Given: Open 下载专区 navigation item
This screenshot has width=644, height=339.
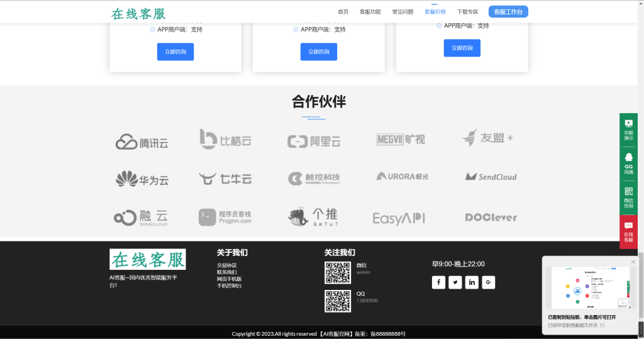Looking at the screenshot, I should (467, 12).
